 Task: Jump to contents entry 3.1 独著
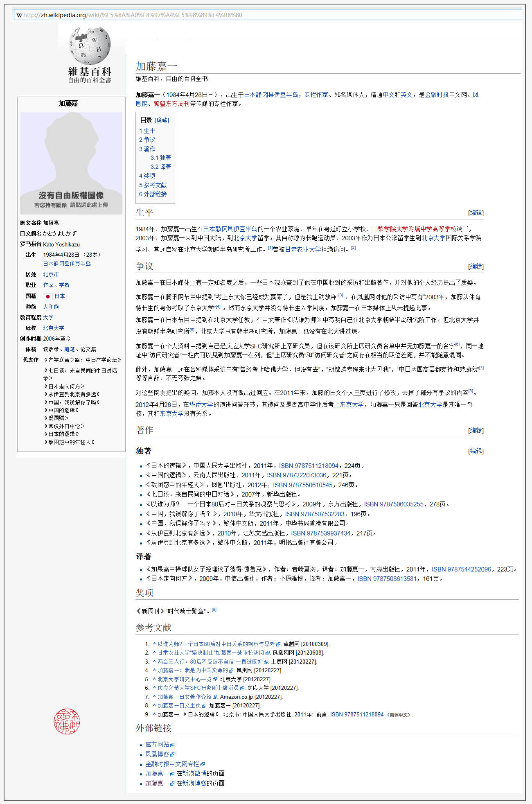click(x=161, y=158)
